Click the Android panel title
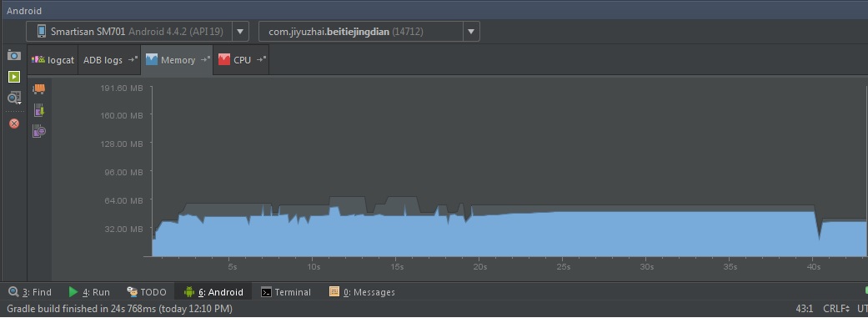The height and width of the screenshot is (318, 868). click(24, 11)
